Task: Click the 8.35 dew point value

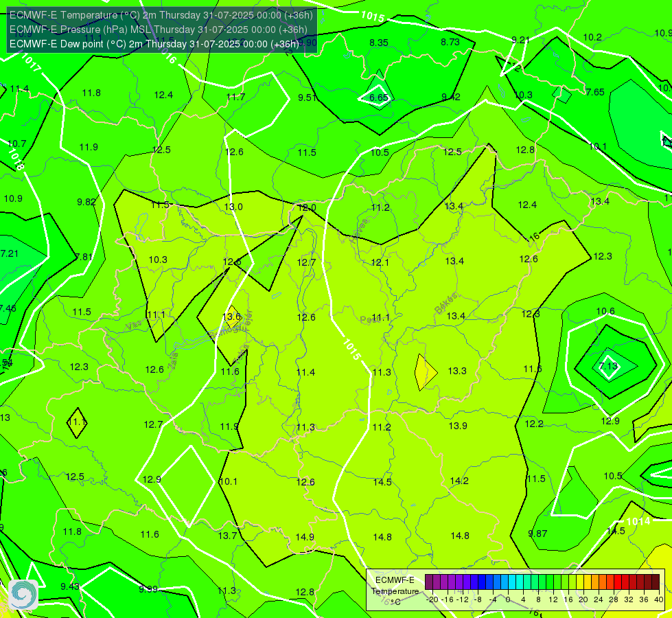Action: pyautogui.click(x=379, y=43)
